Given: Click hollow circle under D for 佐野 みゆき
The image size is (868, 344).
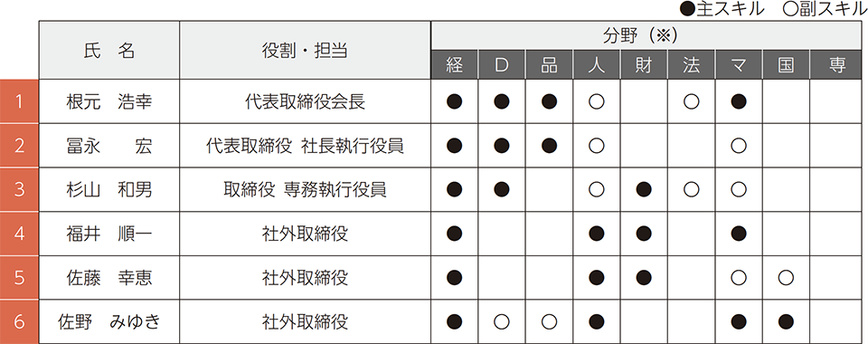Looking at the screenshot, I should [502, 322].
